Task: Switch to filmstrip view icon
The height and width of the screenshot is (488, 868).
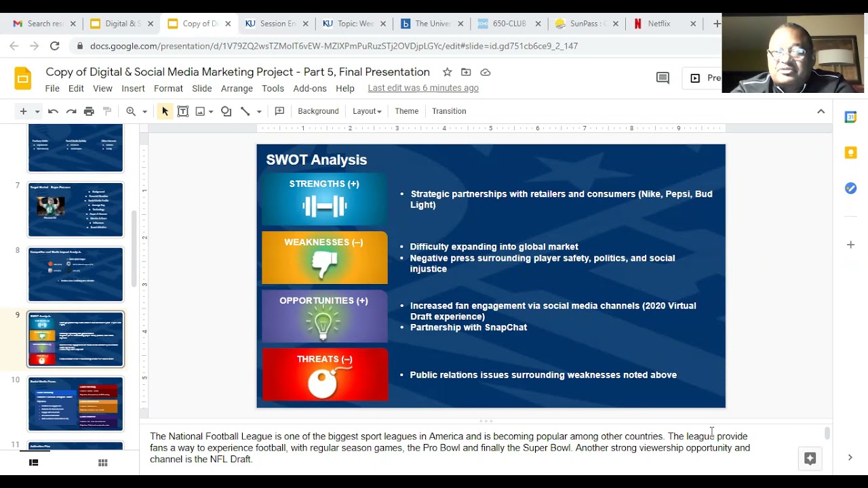Action: pyautogui.click(x=33, y=462)
